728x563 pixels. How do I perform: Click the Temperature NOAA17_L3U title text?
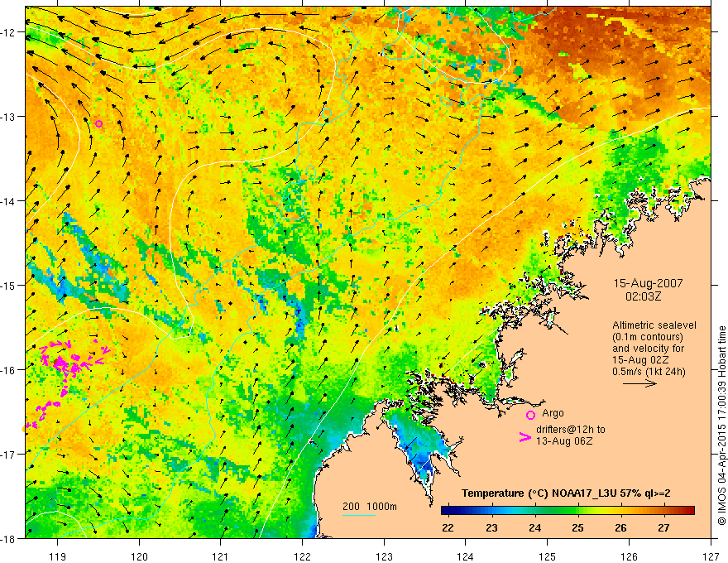tap(566, 493)
